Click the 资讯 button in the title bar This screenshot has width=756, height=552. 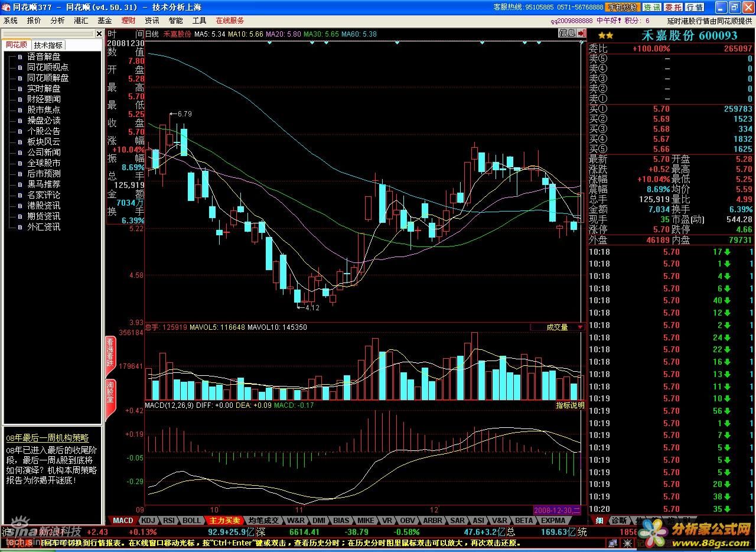651,7
